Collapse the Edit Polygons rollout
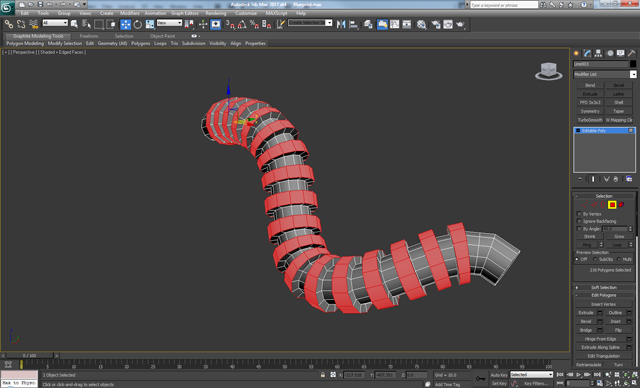The image size is (640, 388). click(603, 295)
